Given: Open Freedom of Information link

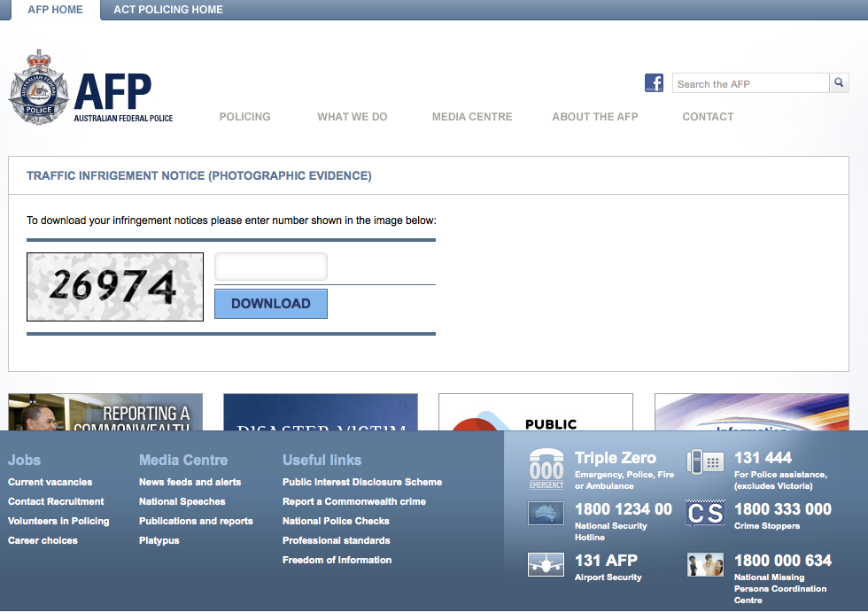Looking at the screenshot, I should tap(337, 560).
